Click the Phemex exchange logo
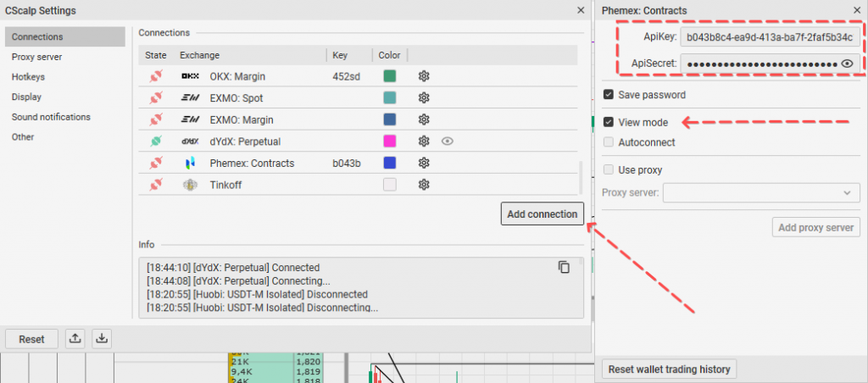Viewport: 868px width, 383px height. (x=190, y=163)
